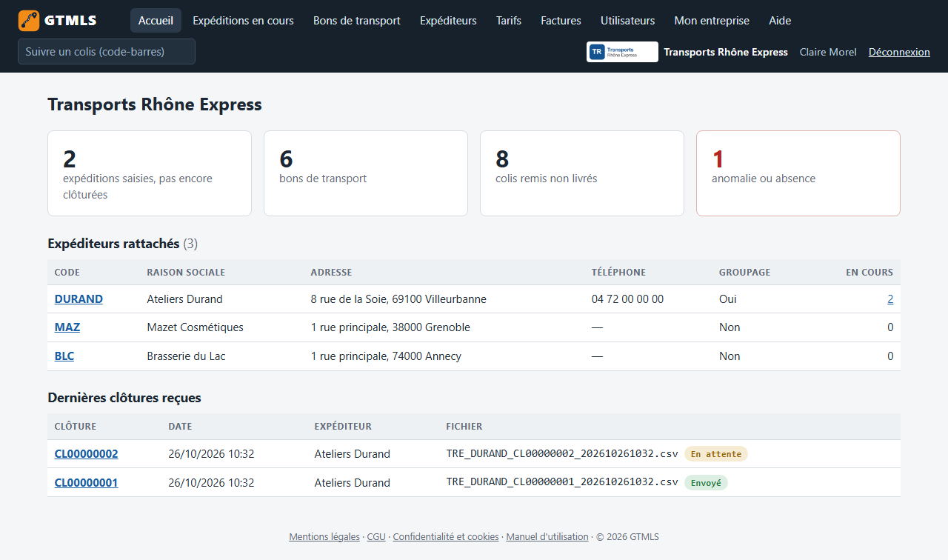The height and width of the screenshot is (560, 948).
Task: Click the GTMLS orange logo icon
Action: pyautogui.click(x=29, y=21)
